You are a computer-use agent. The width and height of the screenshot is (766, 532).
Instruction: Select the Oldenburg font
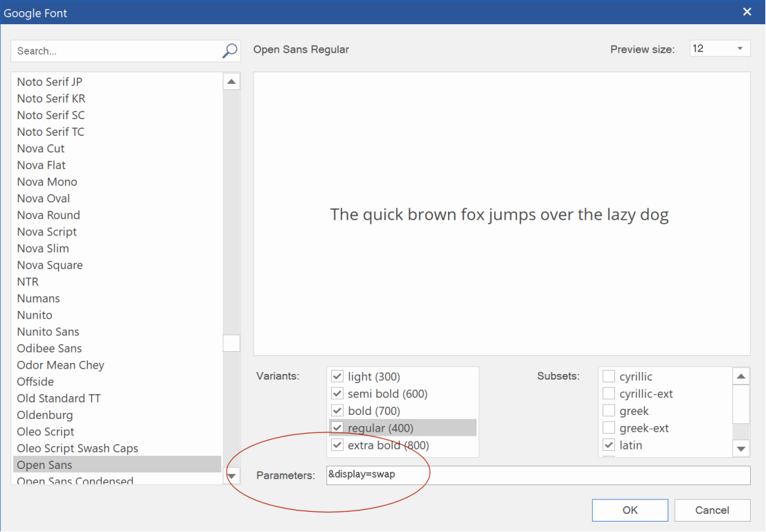117,415
